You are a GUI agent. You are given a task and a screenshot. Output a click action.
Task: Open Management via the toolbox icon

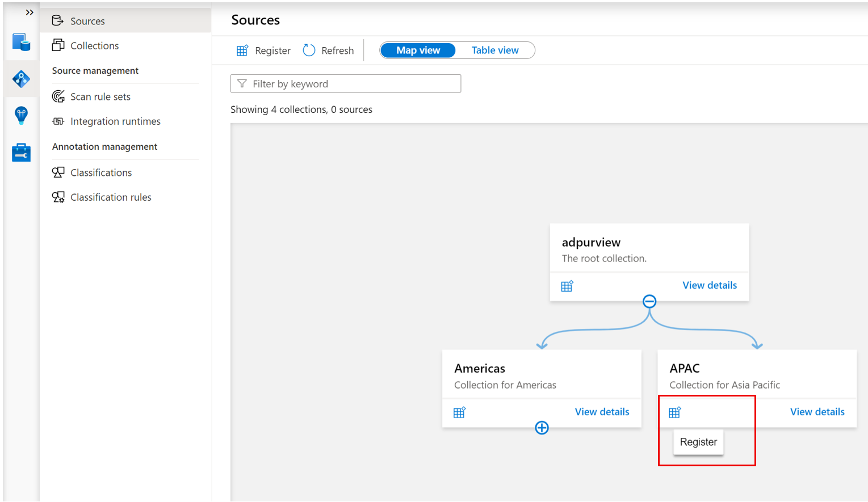pyautogui.click(x=21, y=152)
